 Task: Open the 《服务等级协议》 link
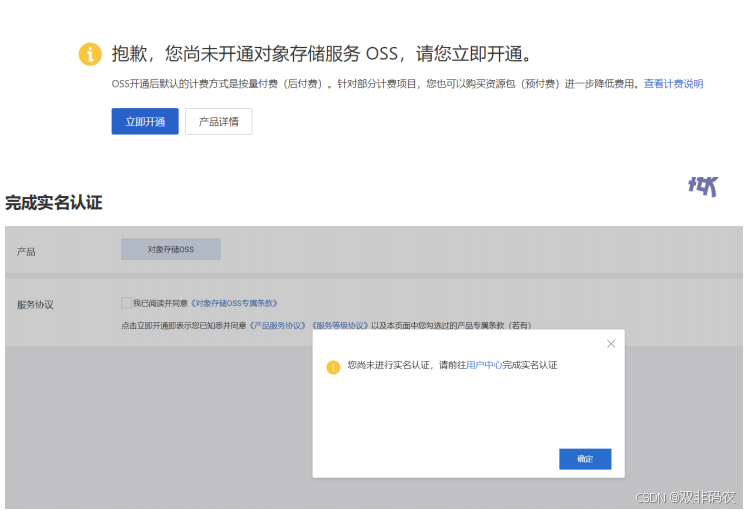pyautogui.click(x=340, y=325)
